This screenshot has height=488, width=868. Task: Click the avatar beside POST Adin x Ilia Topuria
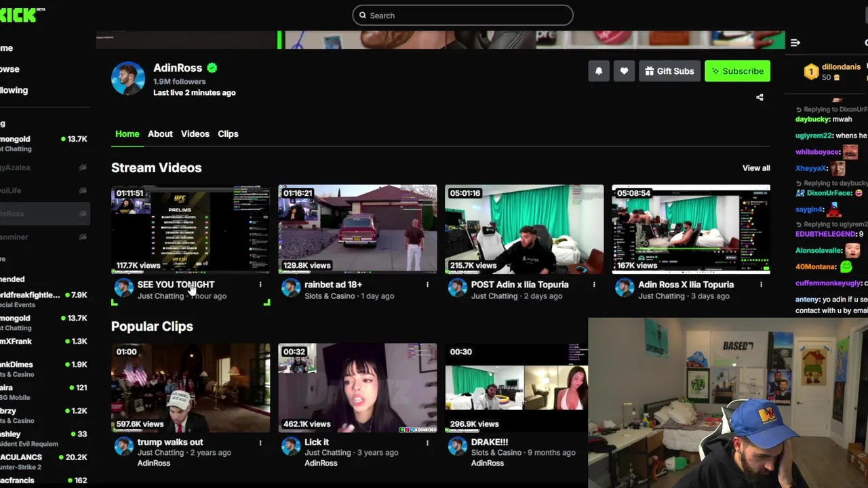[x=457, y=287]
